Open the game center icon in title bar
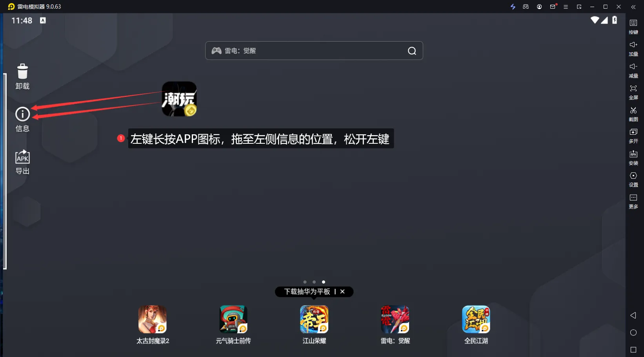The height and width of the screenshot is (357, 644). 526,7
